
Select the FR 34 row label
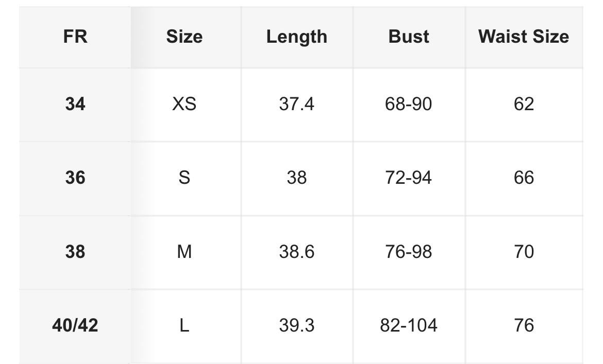[x=75, y=104]
